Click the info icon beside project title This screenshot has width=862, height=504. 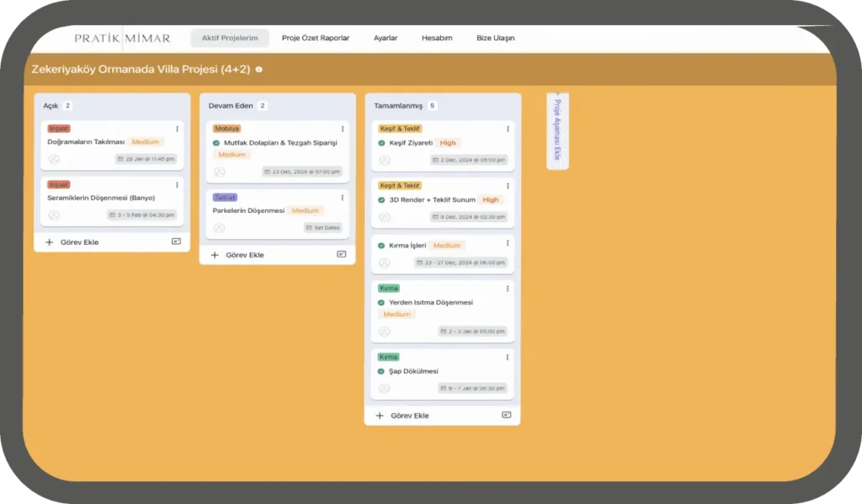[258, 69]
